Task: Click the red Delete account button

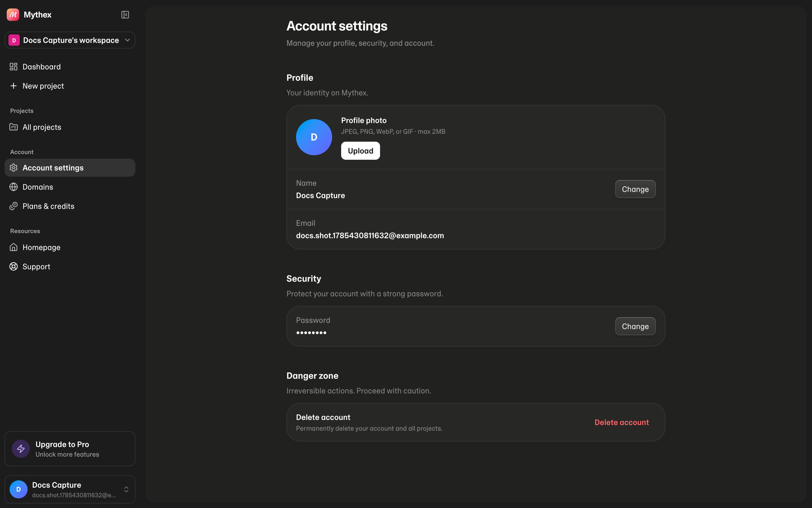Action: pos(621,422)
